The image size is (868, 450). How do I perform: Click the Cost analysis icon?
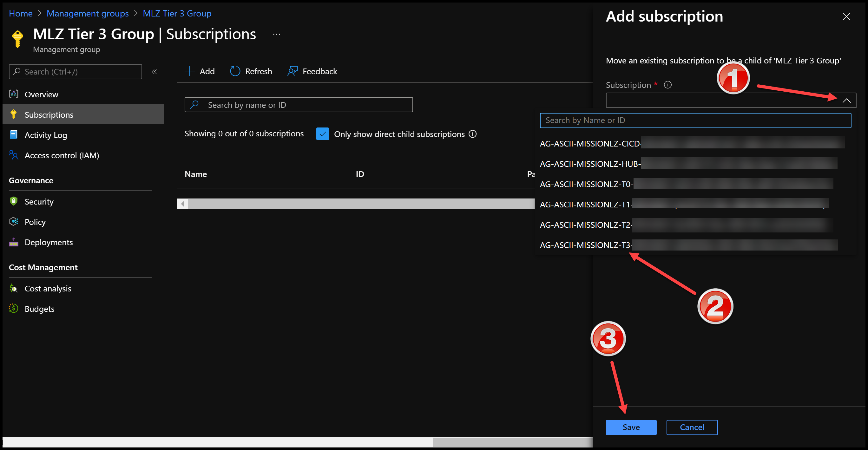[x=13, y=288]
